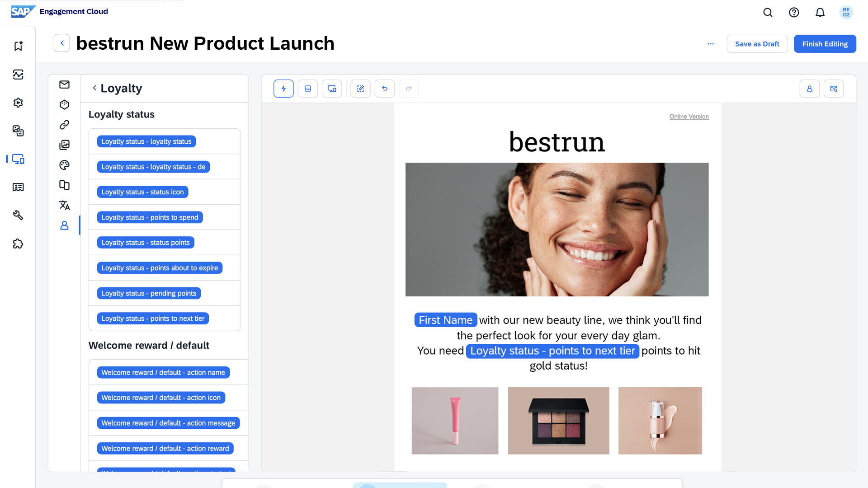Click the contact preview person button
The width and height of the screenshot is (868, 488).
coord(810,89)
